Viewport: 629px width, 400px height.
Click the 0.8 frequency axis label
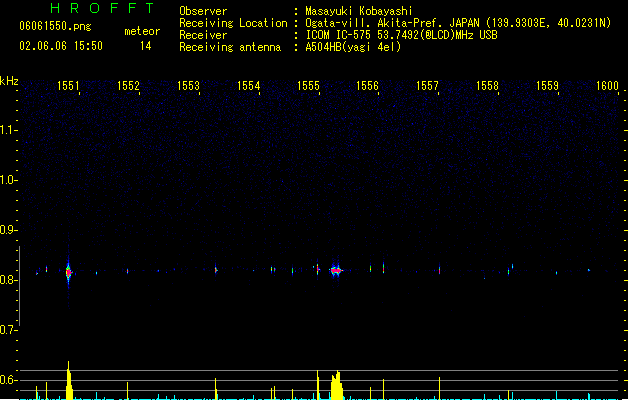pos(8,280)
